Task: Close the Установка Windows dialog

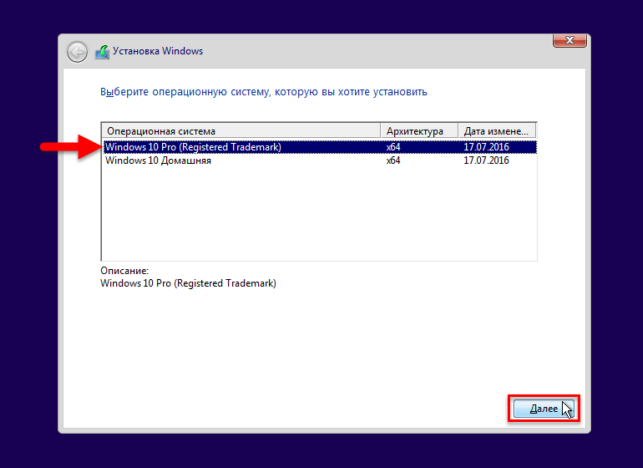Action: [570, 41]
